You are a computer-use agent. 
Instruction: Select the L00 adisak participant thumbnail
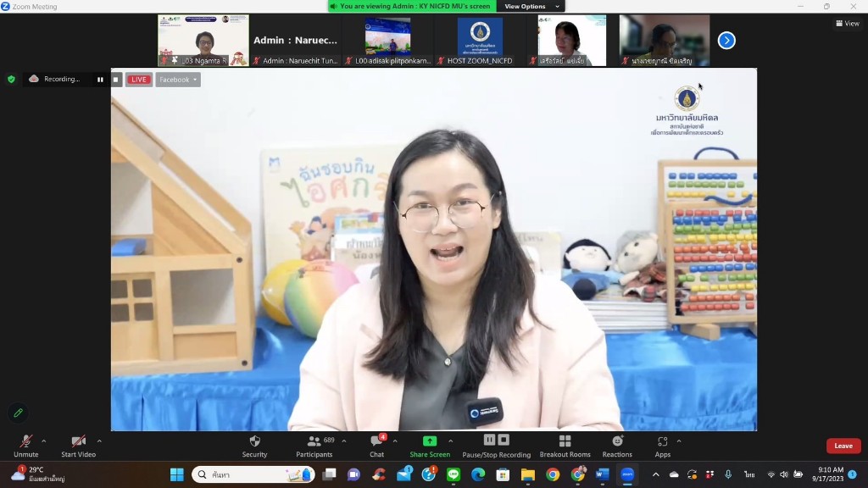click(x=387, y=41)
